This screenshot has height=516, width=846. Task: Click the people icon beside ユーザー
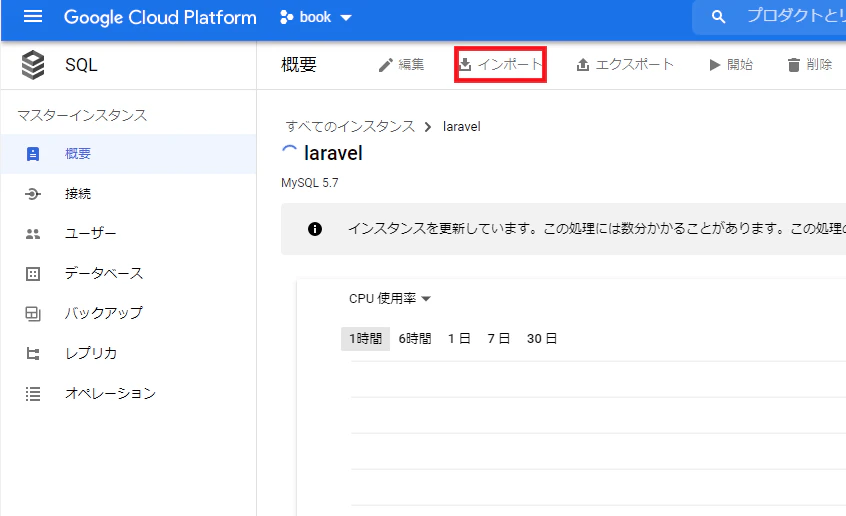click(33, 234)
